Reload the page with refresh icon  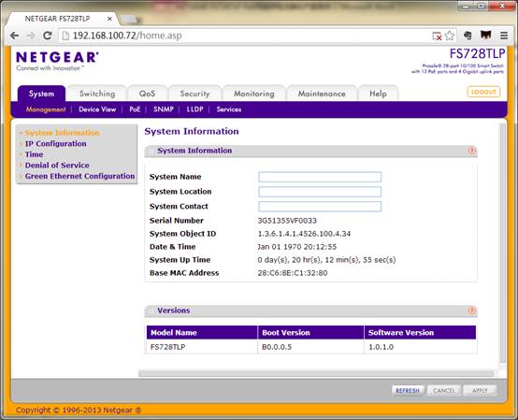[x=48, y=36]
